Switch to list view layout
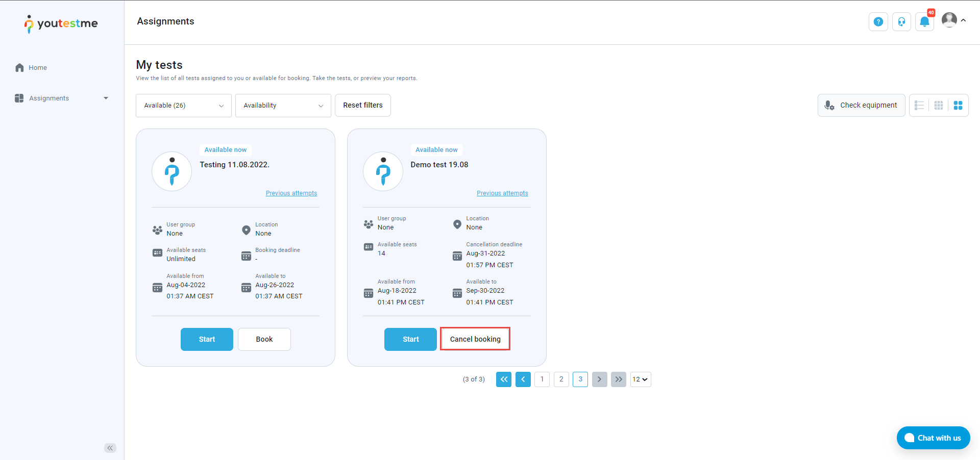Screen dimensions: 980x460 click(x=919, y=106)
